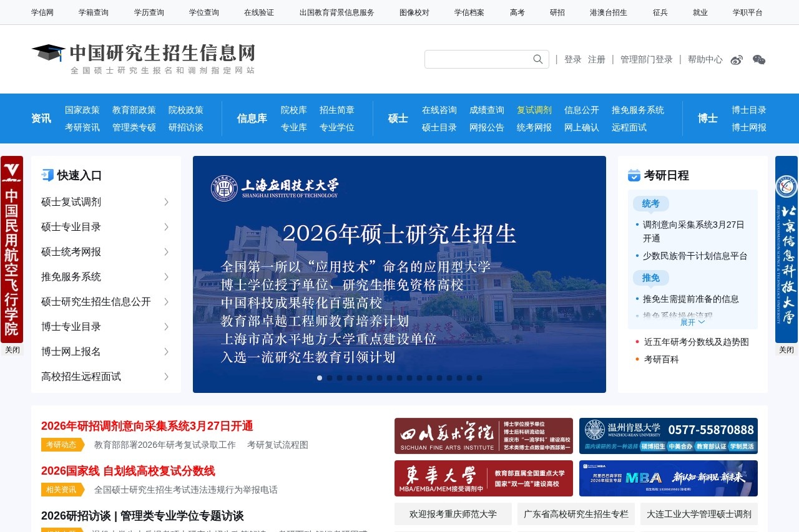Open the 温州肯恩大学 banner

coord(669,436)
